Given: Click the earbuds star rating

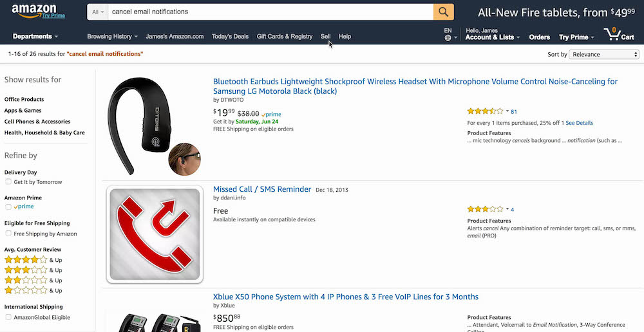Looking at the screenshot, I should tap(486, 111).
